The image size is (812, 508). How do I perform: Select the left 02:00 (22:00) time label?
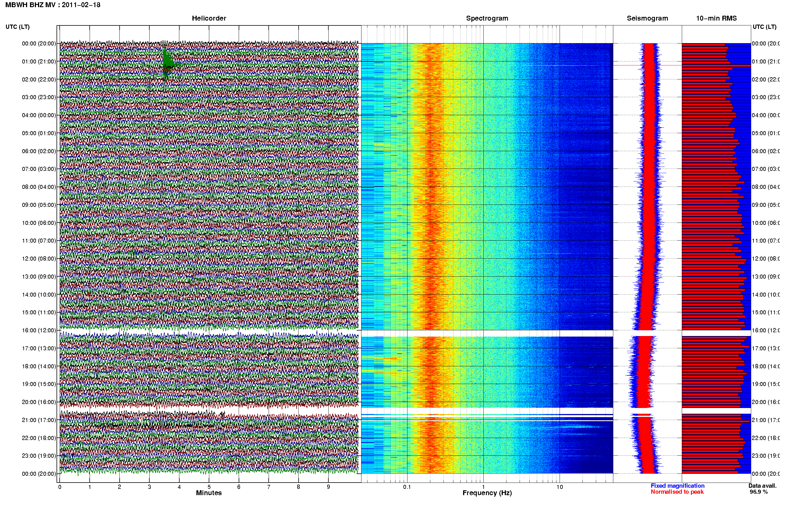pyautogui.click(x=39, y=79)
